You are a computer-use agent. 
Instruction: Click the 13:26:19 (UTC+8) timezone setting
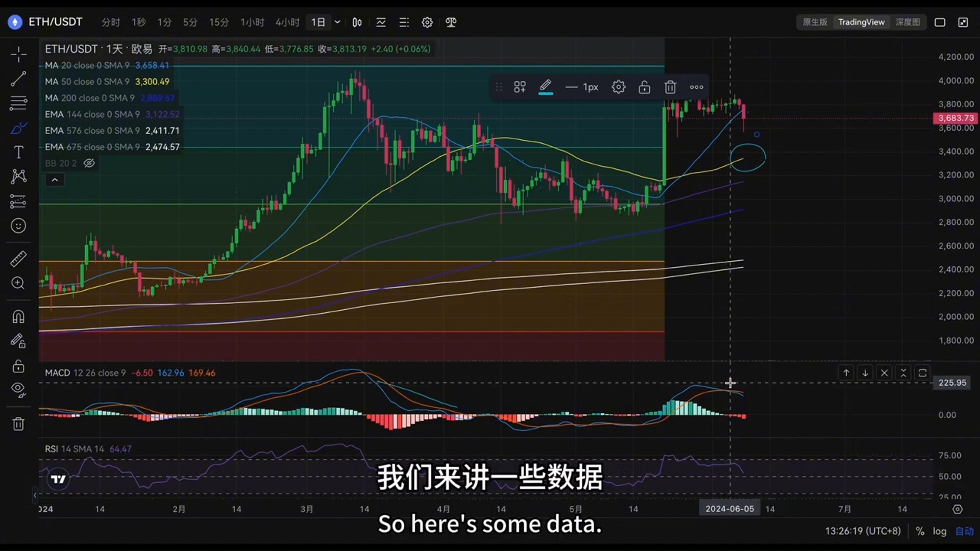pos(863,531)
